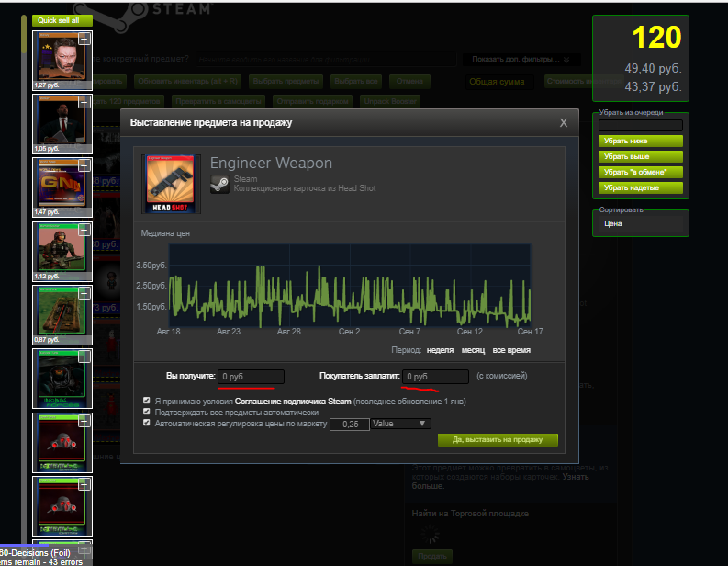This screenshot has width=728, height=566.
Task: Toggle automatic confirmation of all items
Action: (x=147, y=412)
